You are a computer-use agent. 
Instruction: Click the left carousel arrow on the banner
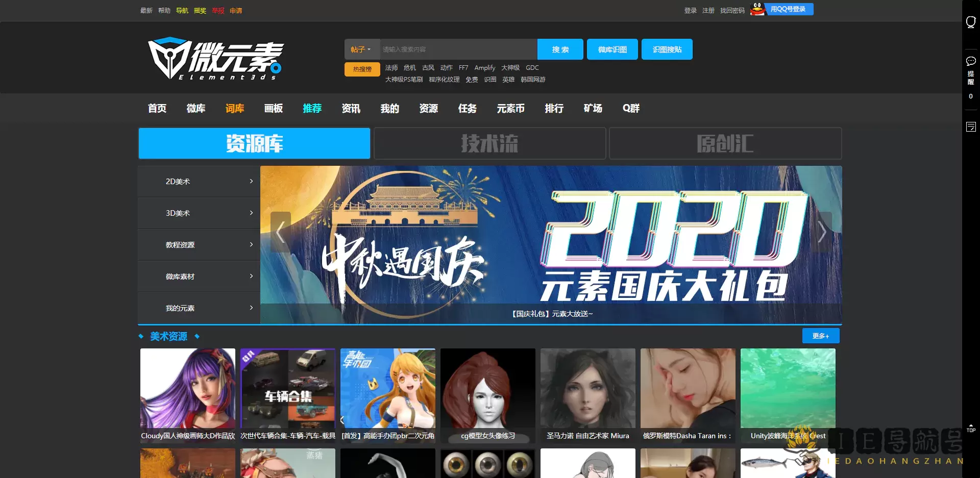click(x=280, y=232)
